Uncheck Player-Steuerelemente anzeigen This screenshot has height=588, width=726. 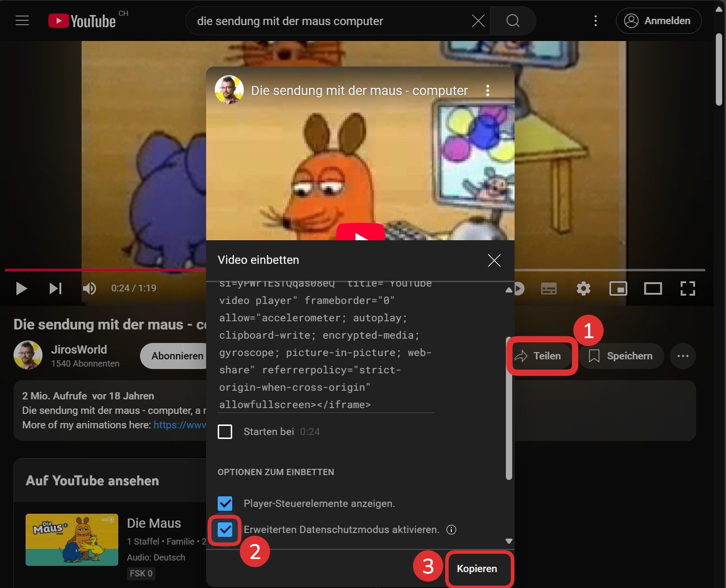pyautogui.click(x=225, y=504)
